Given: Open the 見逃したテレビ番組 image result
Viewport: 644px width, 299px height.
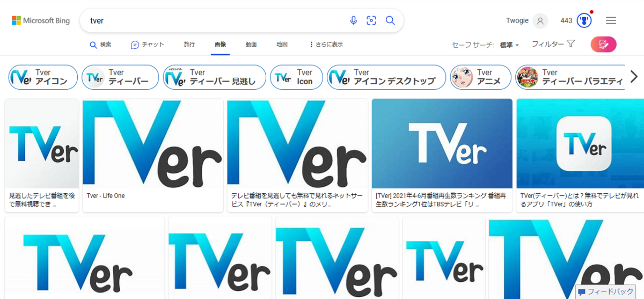Looking at the screenshot, I should point(42,143).
